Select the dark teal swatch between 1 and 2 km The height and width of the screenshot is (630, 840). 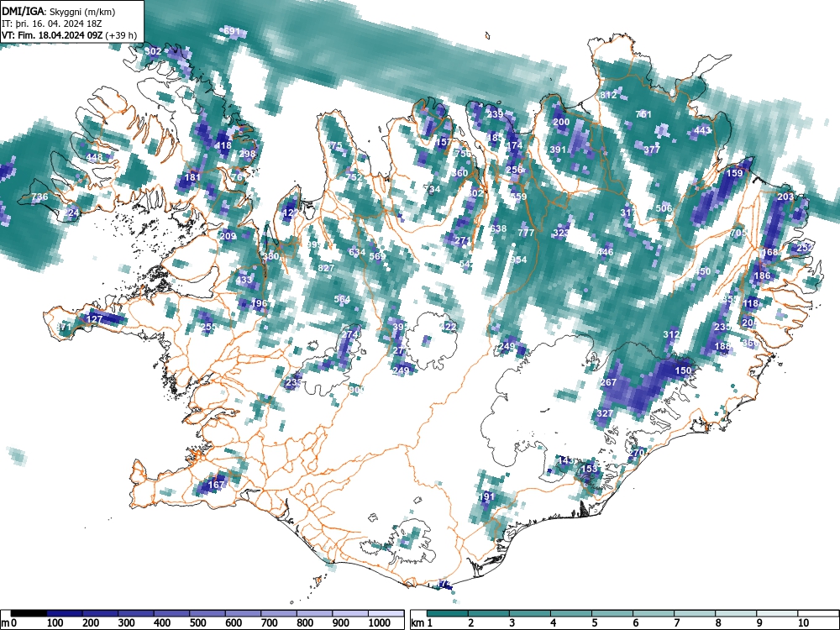[x=448, y=613]
